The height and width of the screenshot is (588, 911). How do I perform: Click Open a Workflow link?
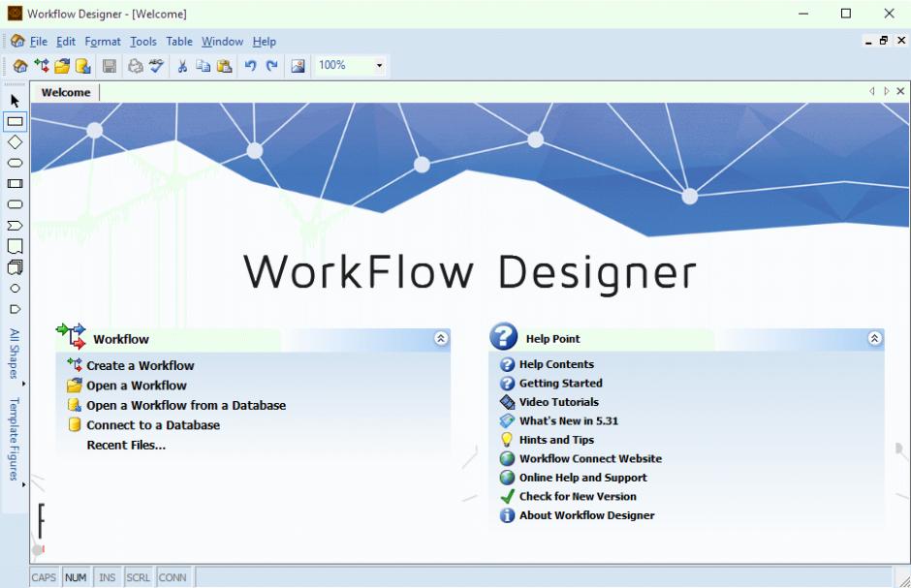tap(137, 386)
